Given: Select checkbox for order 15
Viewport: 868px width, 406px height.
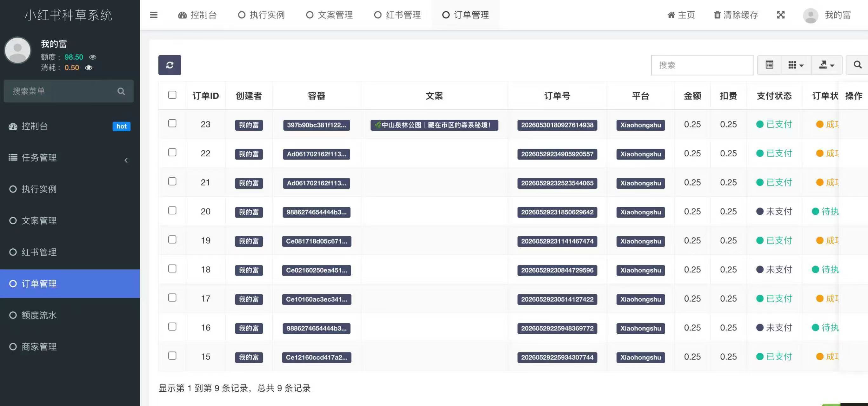Looking at the screenshot, I should point(172,356).
